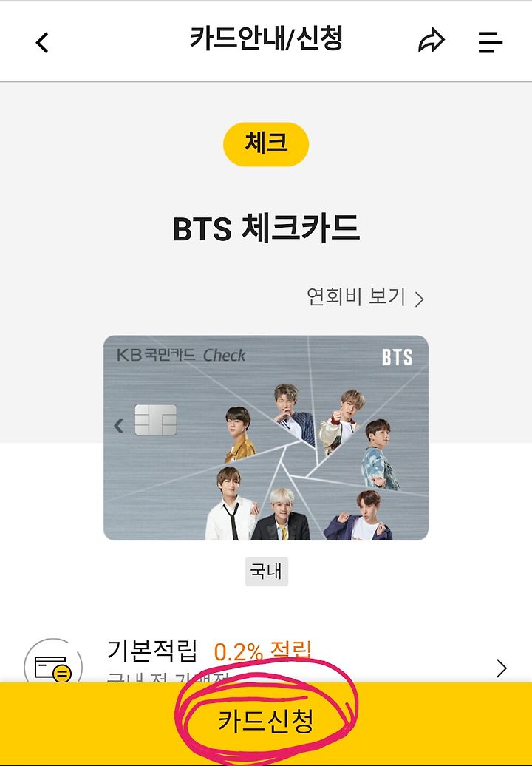This screenshot has height=766, width=532.
Task: Go back using the top-left arrow
Action: point(42,42)
